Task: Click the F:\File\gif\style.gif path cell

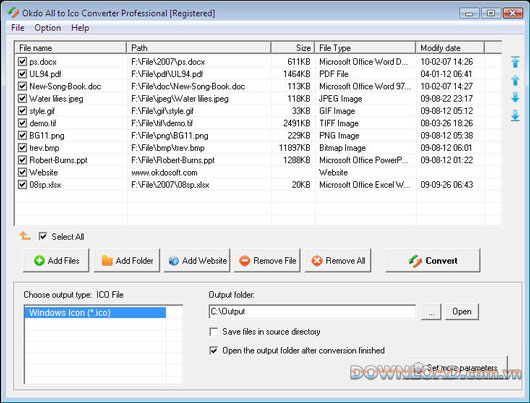Action: pos(162,111)
